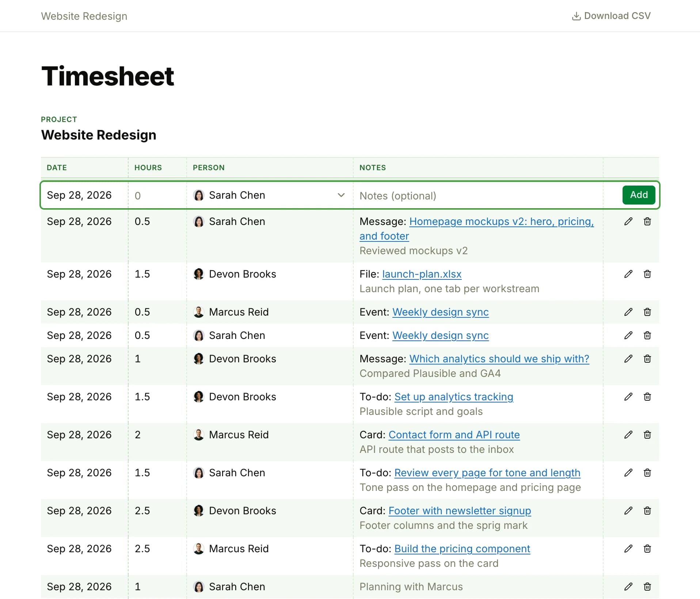700x599 pixels.
Task: Open the person dropdown showing Sarah Chen
Action: (270, 195)
